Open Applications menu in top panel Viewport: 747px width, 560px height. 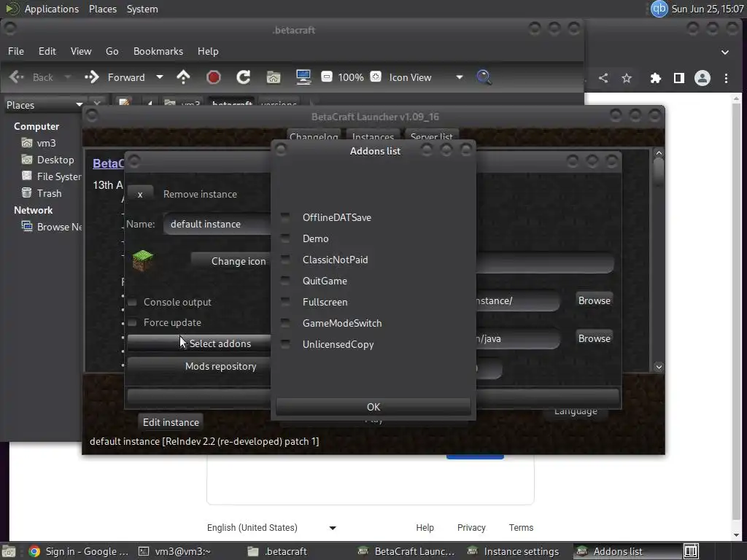click(x=52, y=9)
